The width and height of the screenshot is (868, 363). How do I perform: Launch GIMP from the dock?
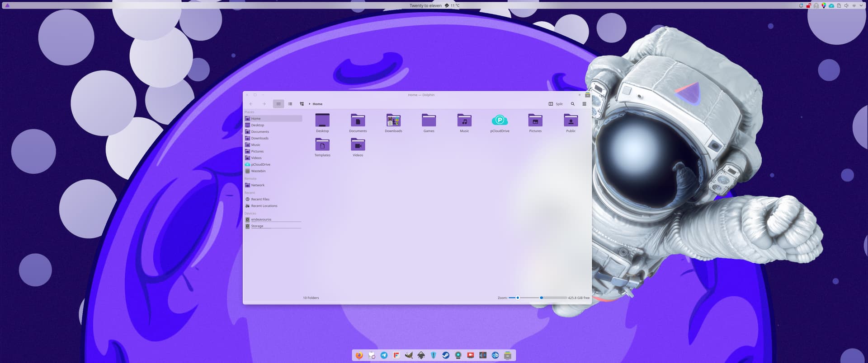[409, 355]
